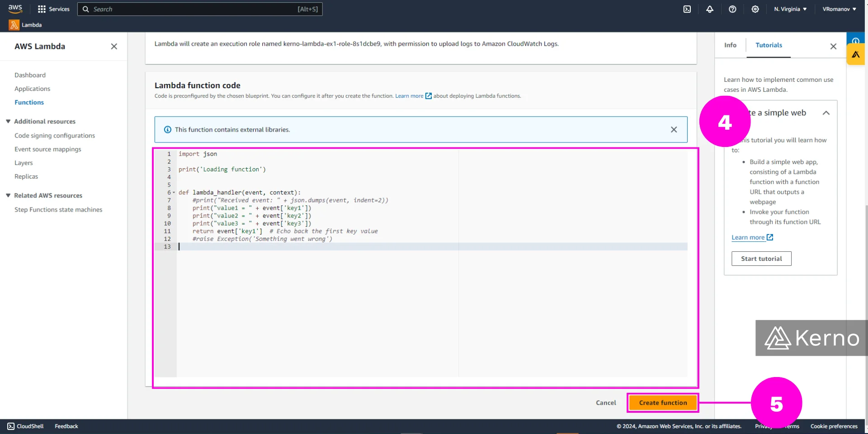Open Replicas in sidebar
This screenshot has width=868, height=434.
click(x=26, y=176)
